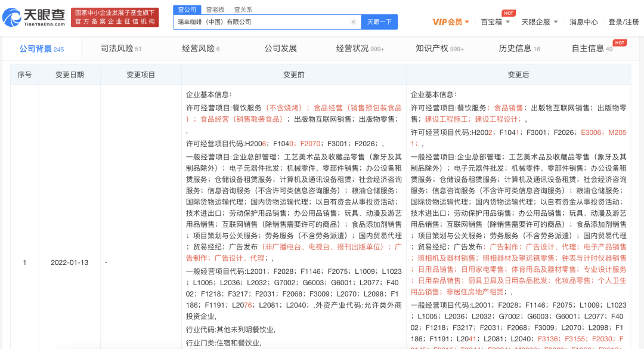Screen dimensions: 644x349
Task: Expand the VIP会员 dropdown arrow
Action: 467,22
